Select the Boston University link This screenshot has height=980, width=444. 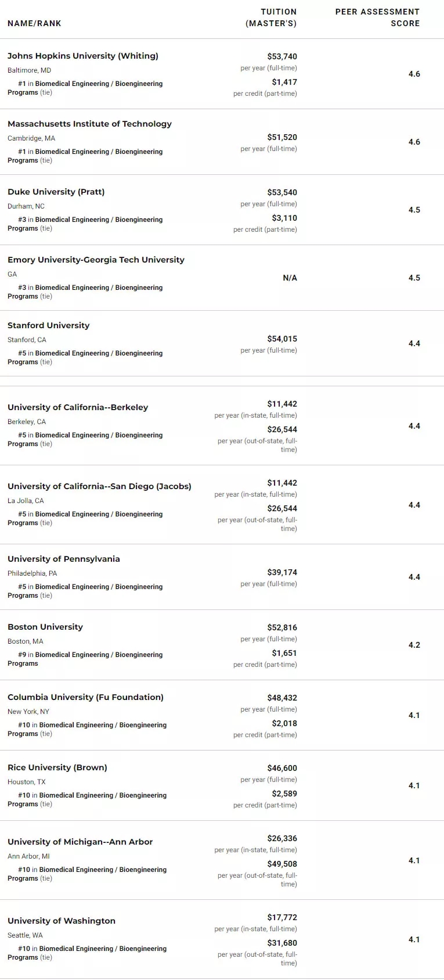pyautogui.click(x=45, y=627)
